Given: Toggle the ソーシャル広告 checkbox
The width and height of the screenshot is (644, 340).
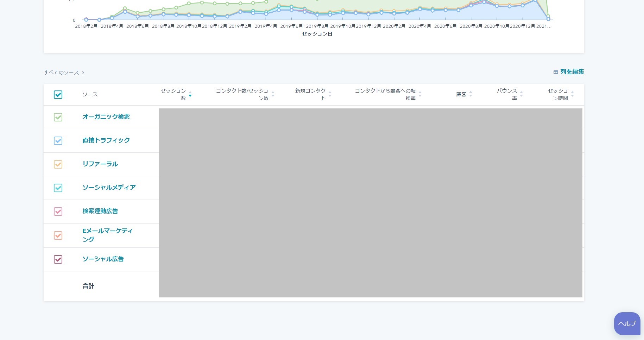Looking at the screenshot, I should (x=58, y=259).
